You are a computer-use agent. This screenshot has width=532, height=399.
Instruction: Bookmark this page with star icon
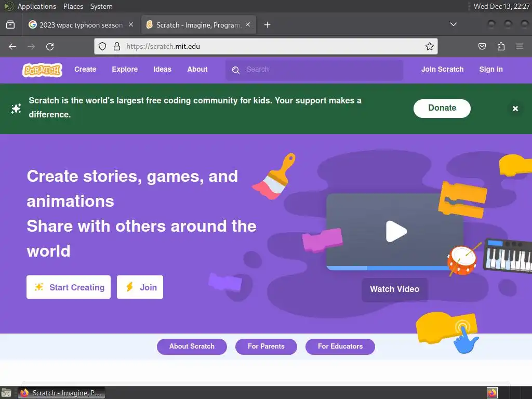(x=430, y=46)
